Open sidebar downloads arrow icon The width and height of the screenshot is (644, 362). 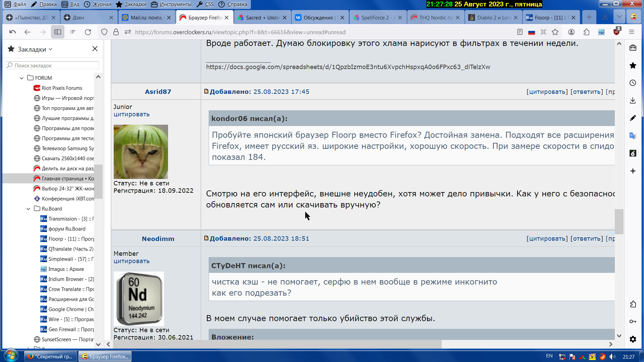633,101
